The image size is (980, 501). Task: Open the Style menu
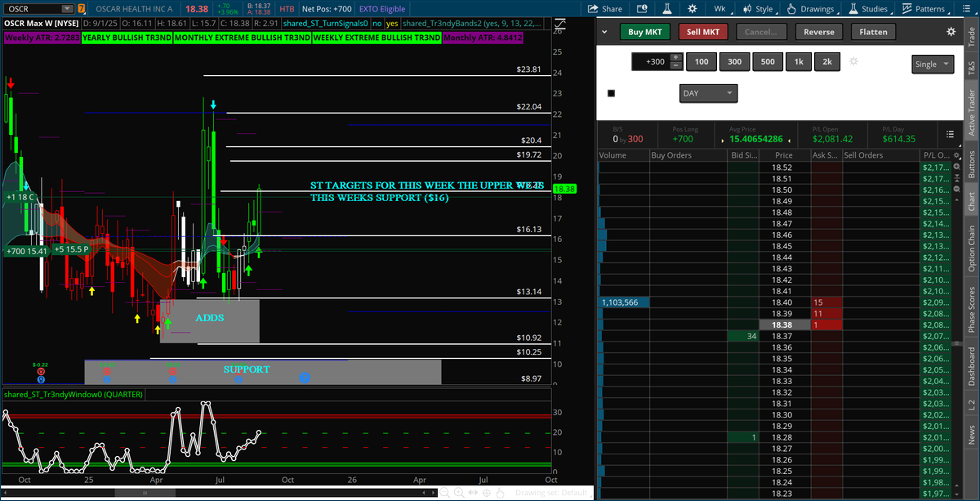point(757,9)
